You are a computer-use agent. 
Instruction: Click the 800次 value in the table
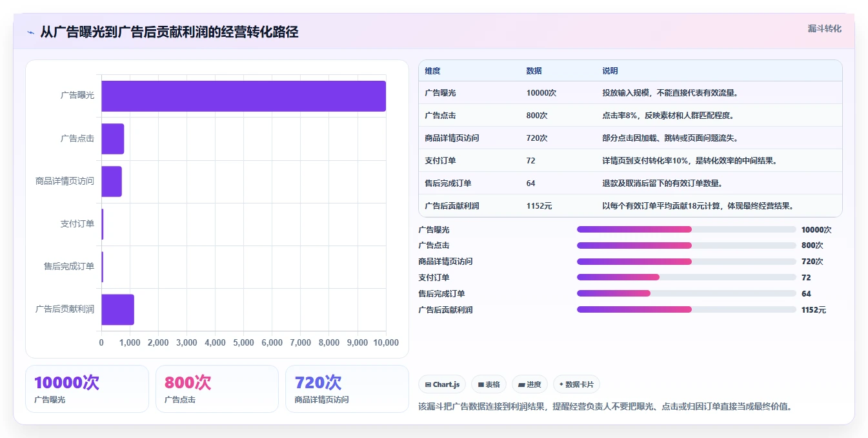(537, 116)
